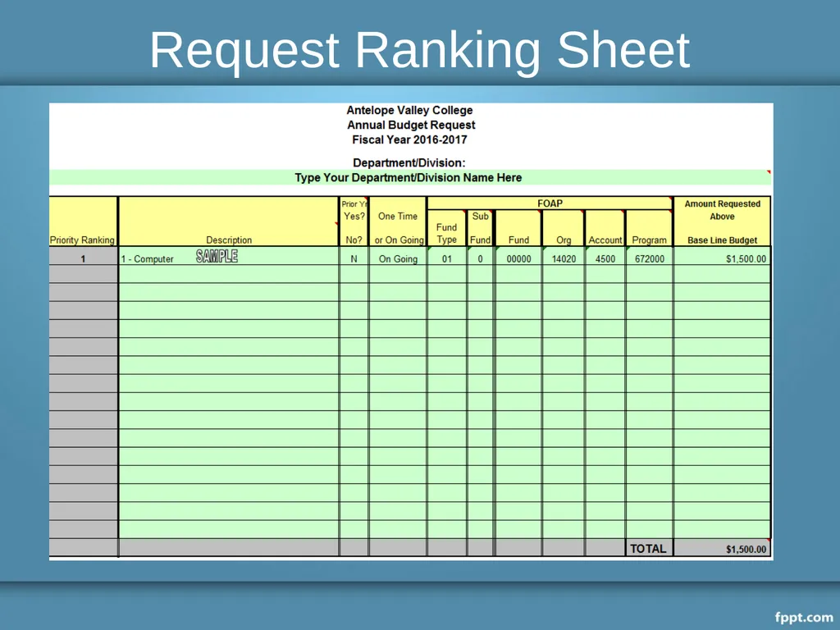The width and height of the screenshot is (840, 630).
Task: Click the 'FOAP' merged header cell
Action: 550,203
